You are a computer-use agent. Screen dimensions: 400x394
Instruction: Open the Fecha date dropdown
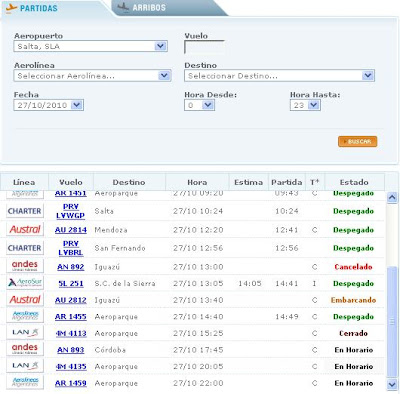click(49, 105)
